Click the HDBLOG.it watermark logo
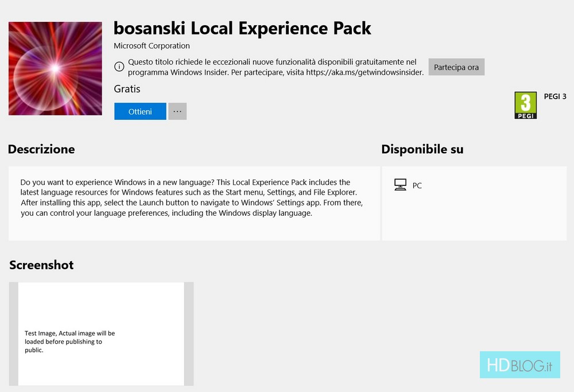Screen dimensions: 574x392 point(519,365)
